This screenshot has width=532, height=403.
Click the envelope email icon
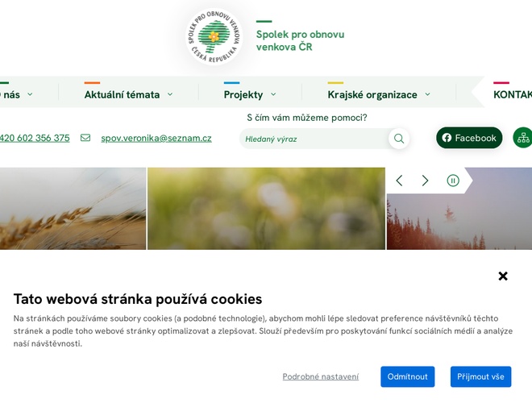click(85, 137)
